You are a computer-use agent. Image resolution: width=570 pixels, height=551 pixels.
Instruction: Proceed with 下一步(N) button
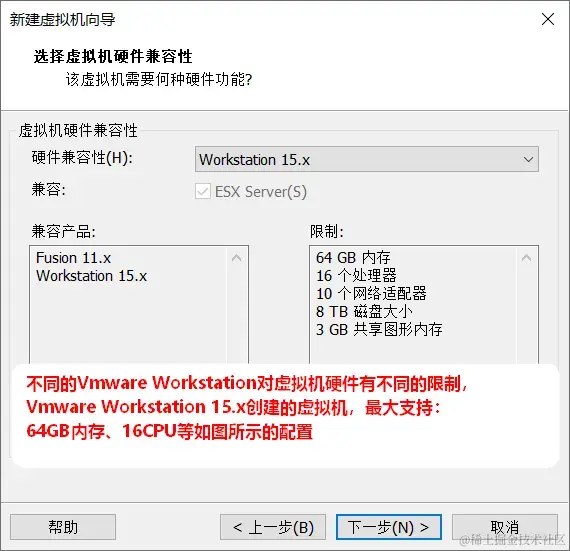point(389,527)
